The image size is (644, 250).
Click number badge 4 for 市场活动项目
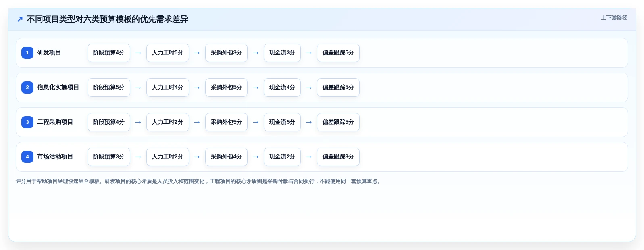click(27, 157)
